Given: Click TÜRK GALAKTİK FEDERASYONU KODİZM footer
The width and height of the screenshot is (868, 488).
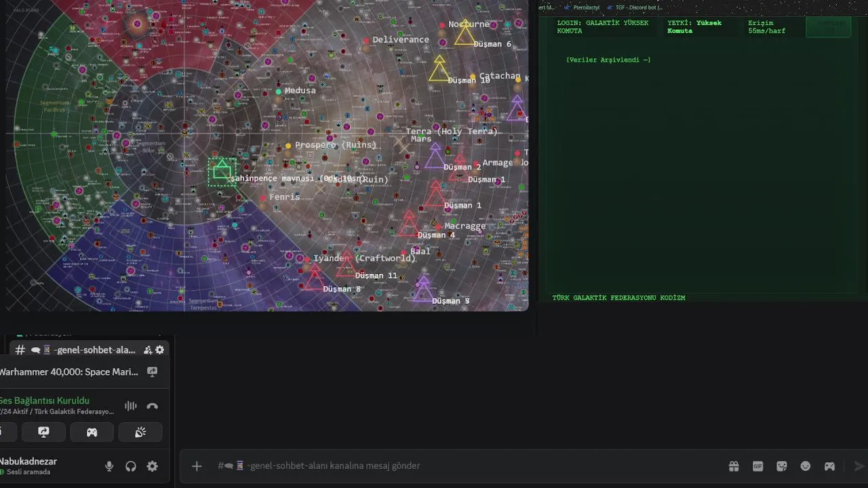Looking at the screenshot, I should pos(618,298).
